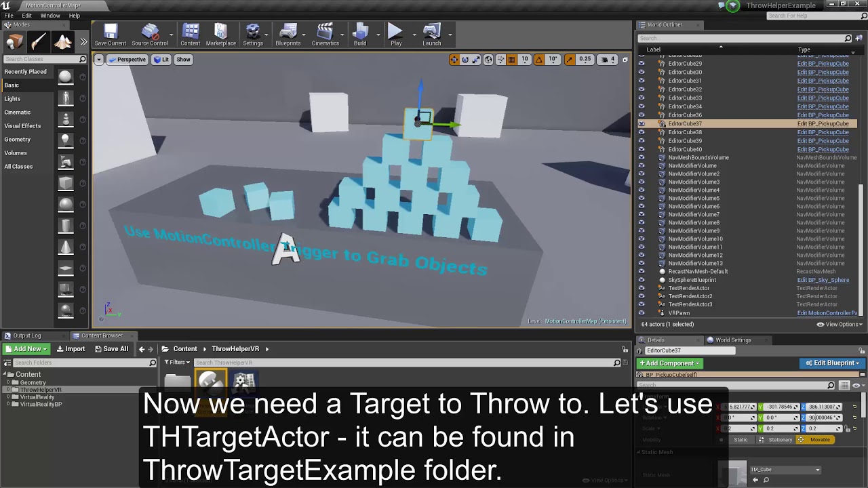Open the Settings toolbar icon
The height and width of the screenshot is (488, 868).
pos(253,35)
